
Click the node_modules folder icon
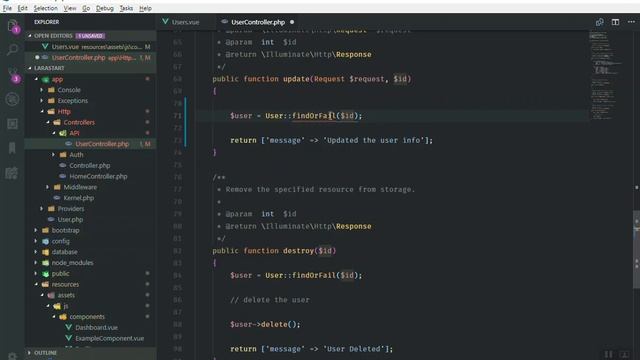[x=46, y=262]
